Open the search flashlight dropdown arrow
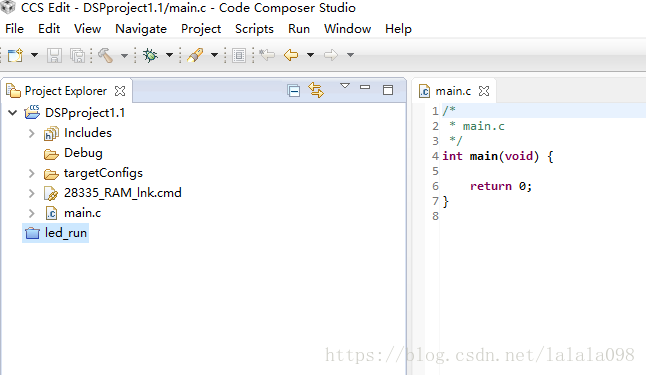The image size is (646, 375). tap(214, 55)
